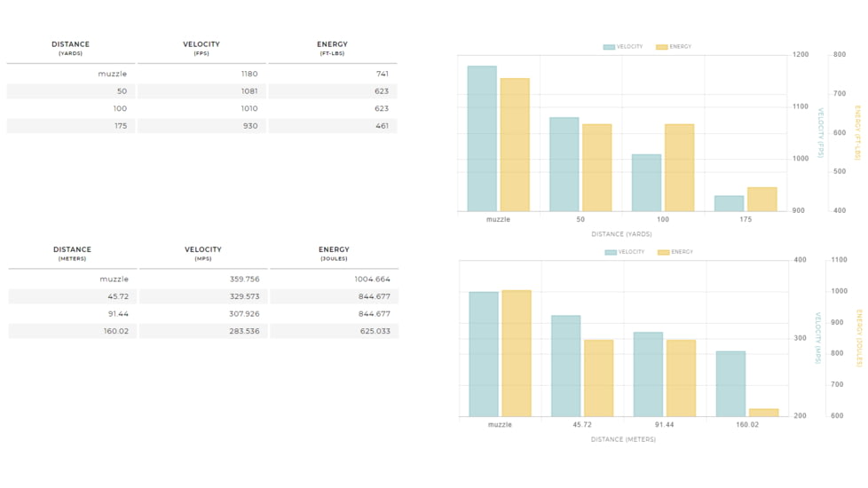Viewport: 868px width, 488px height.
Task: Toggle the Velocity legend in the yards chart
Action: [623, 47]
